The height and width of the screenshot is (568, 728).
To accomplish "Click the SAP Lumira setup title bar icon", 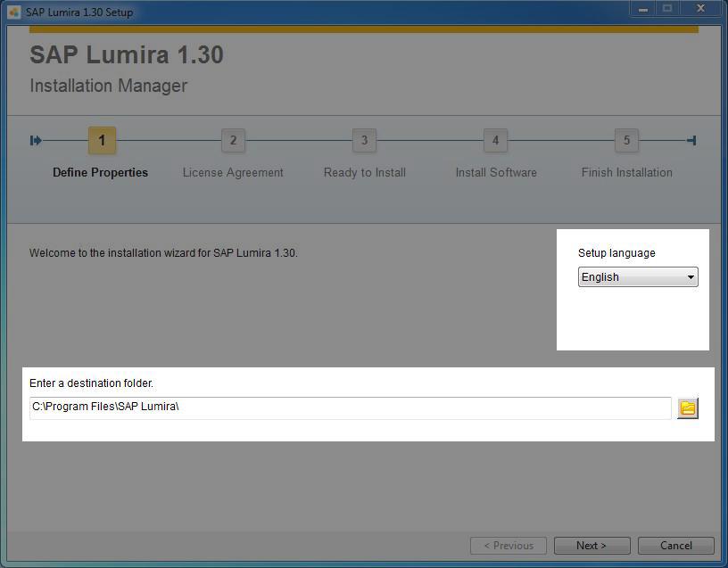I will pyautogui.click(x=15, y=12).
